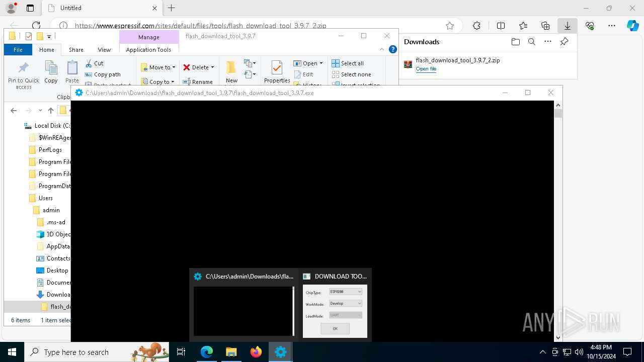Image resolution: width=644 pixels, height=362 pixels.
Task: Click the Cut scissors icon
Action: point(89,63)
